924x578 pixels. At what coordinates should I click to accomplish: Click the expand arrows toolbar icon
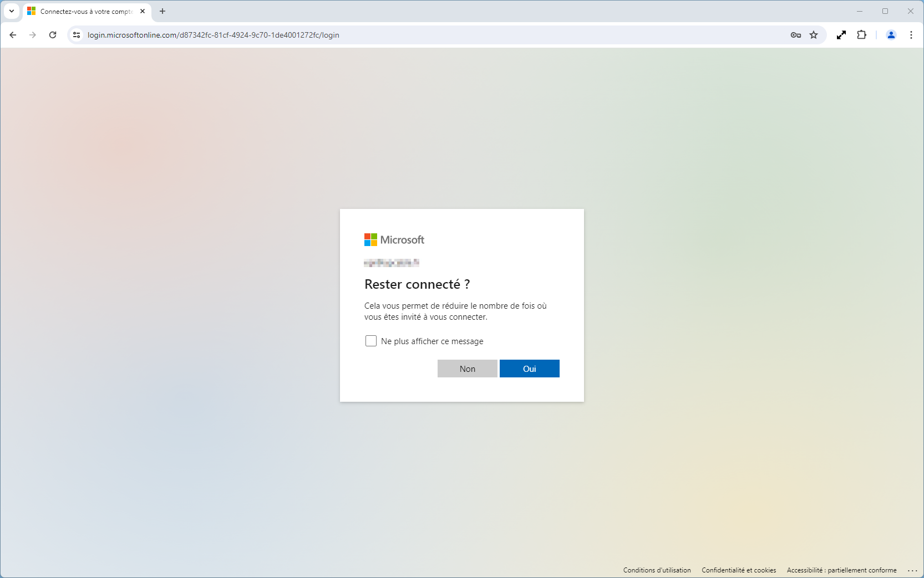coord(841,35)
